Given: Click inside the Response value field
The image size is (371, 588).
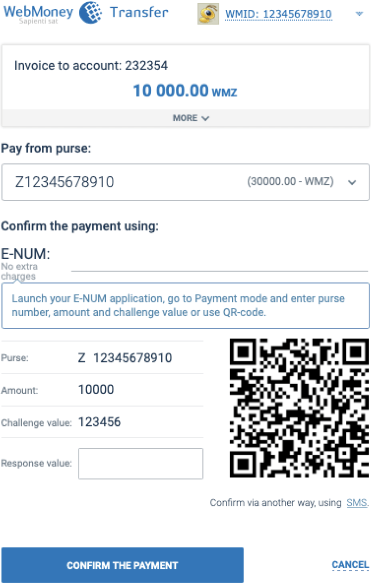Looking at the screenshot, I should 141,463.
